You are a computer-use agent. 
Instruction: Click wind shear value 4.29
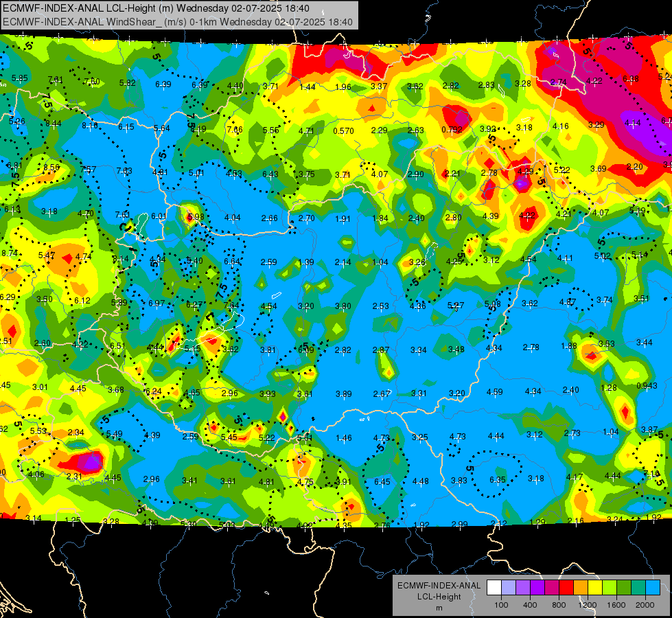point(525,172)
